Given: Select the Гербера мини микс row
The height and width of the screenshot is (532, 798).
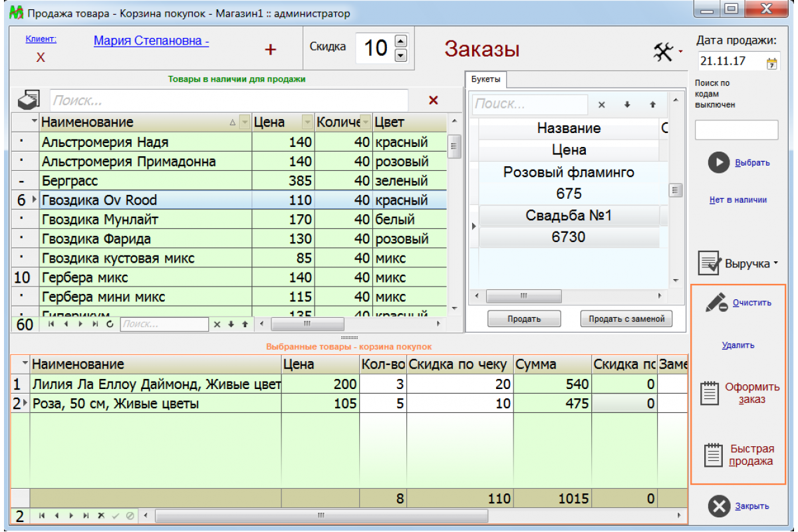Looking at the screenshot, I should 230,297.
